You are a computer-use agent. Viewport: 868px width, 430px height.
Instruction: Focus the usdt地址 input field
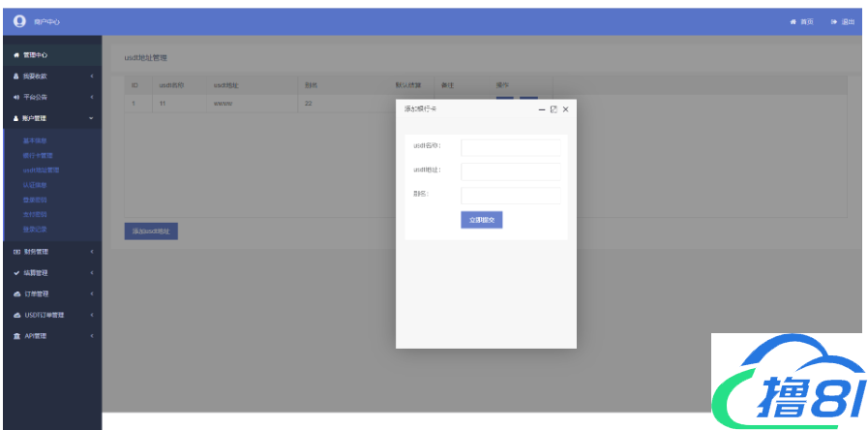[x=511, y=171]
